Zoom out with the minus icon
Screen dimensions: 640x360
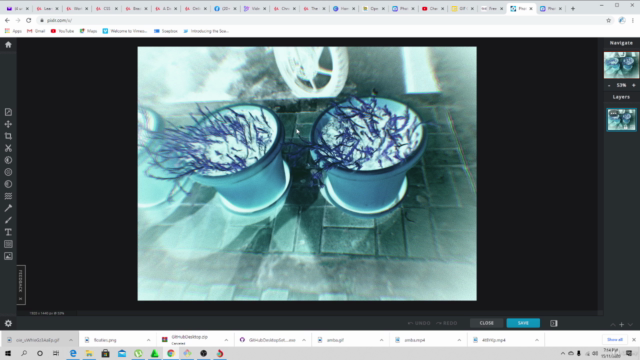click(609, 85)
